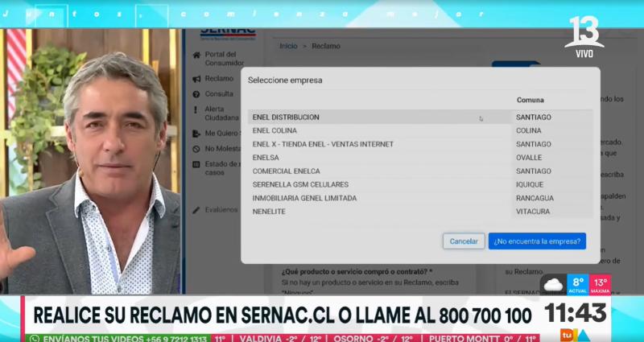This screenshot has height=342, width=644.
Task: Click the 13° MÁXIMA temperature box
Action: click(x=600, y=285)
